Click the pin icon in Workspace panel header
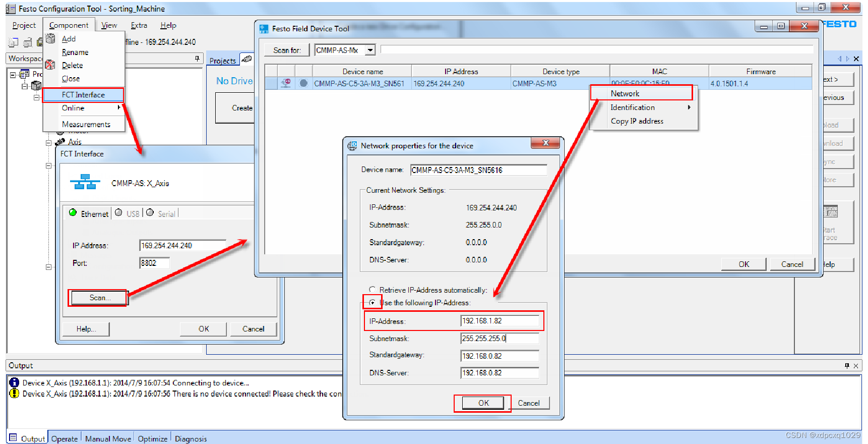 tap(197, 59)
